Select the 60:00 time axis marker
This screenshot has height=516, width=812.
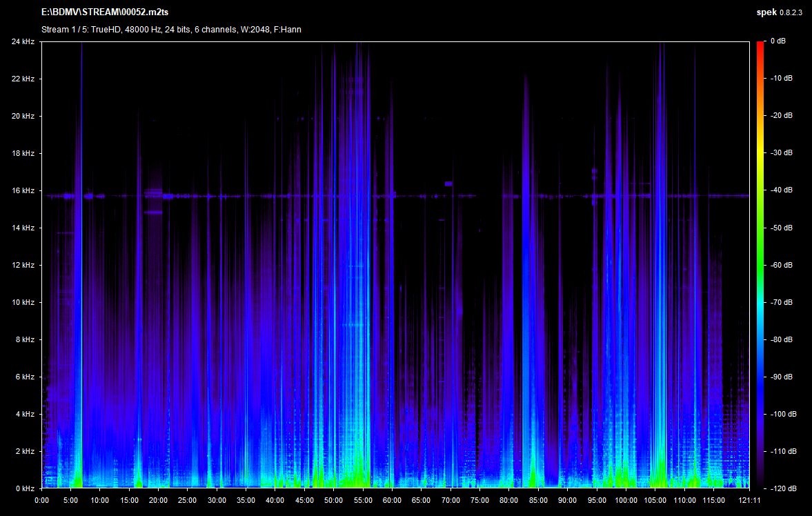coord(392,500)
